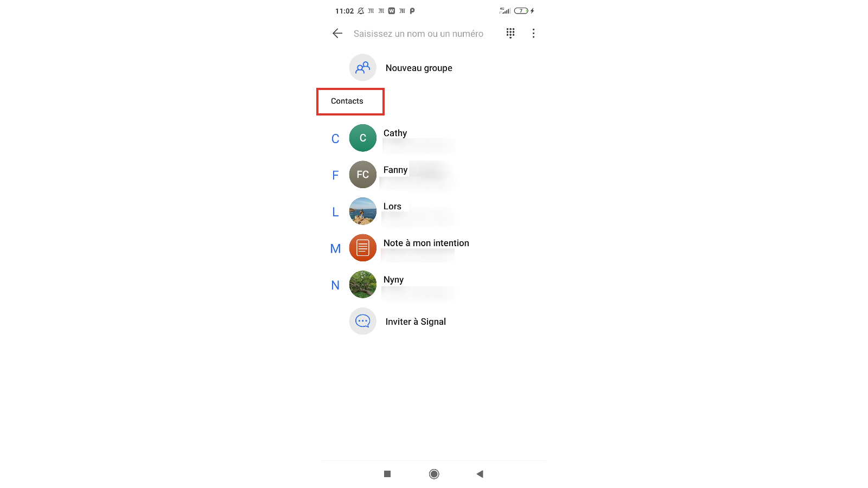This screenshot has height=488, width=868.
Task: Open Nyny's tree profile photo
Action: click(363, 284)
